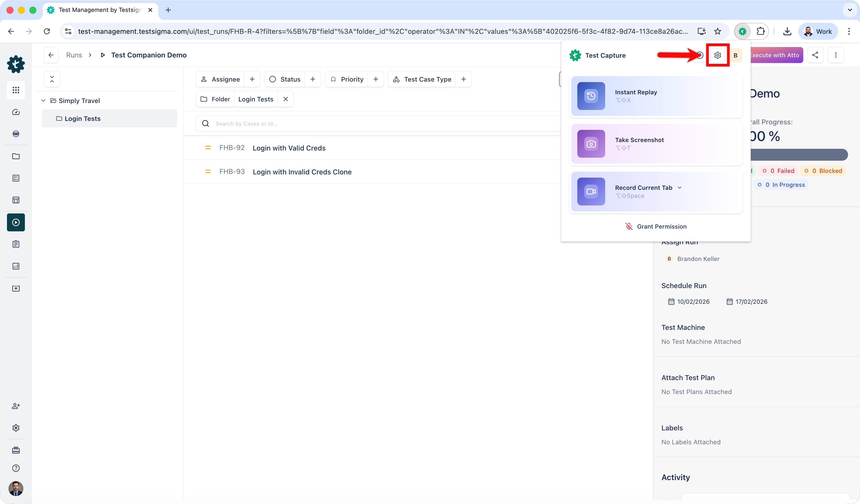Expand Record Current Tab dropdown arrow
Screen dimensions: 860x504
tap(680, 188)
